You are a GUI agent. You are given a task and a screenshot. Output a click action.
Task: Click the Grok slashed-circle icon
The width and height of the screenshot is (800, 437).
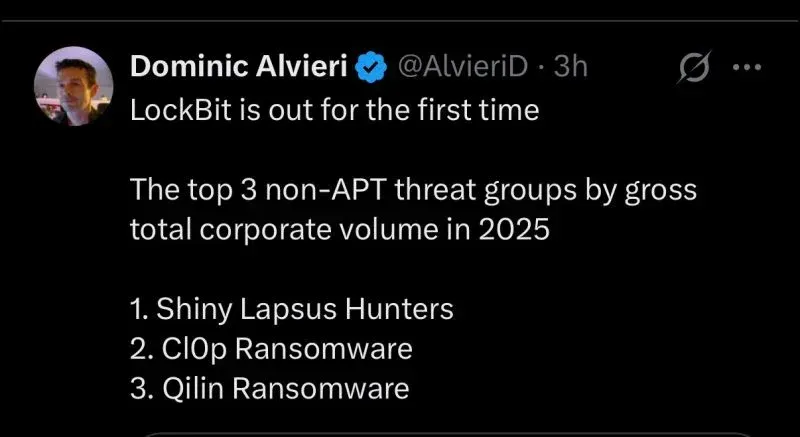coord(693,69)
